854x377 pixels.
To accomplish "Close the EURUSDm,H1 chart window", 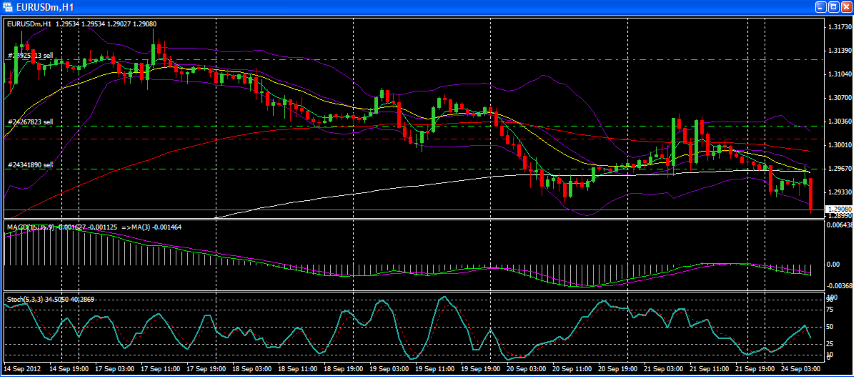I will (x=845, y=7).
